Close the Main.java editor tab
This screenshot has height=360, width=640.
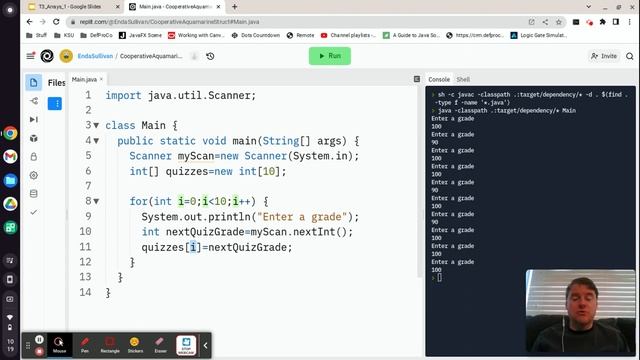point(101,79)
